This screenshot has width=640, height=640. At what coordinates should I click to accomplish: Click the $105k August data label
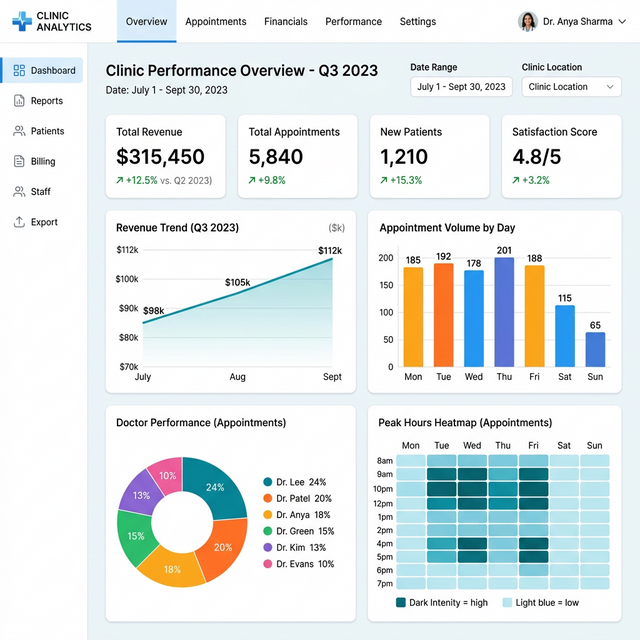point(238,282)
